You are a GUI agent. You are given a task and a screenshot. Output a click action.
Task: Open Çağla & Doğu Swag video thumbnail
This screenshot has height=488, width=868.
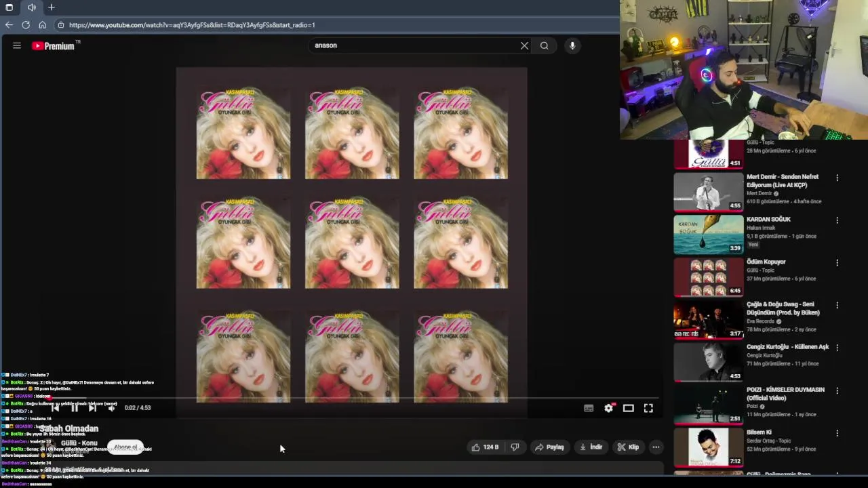click(708, 320)
